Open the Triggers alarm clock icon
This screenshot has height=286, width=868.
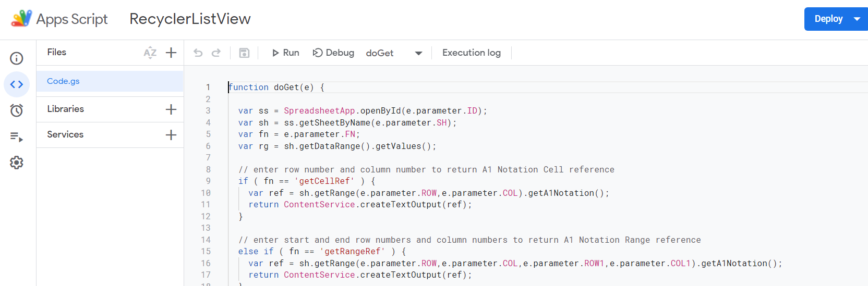[x=17, y=110]
